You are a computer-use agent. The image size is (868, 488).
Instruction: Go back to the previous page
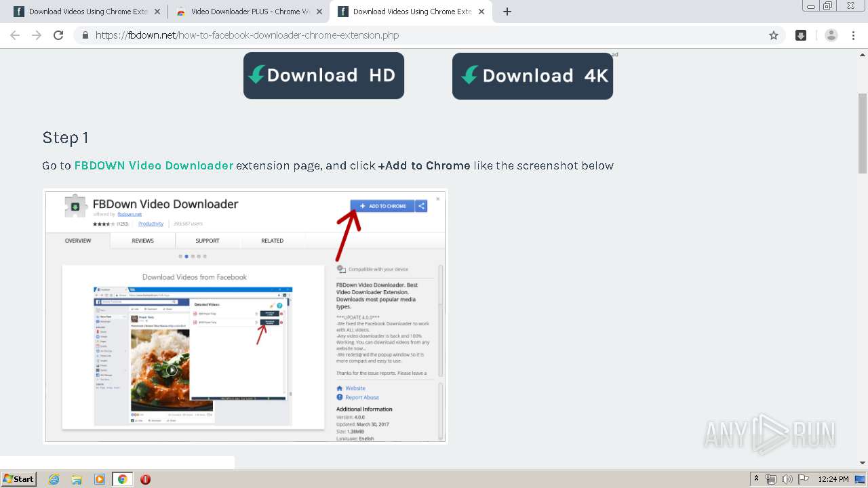15,35
